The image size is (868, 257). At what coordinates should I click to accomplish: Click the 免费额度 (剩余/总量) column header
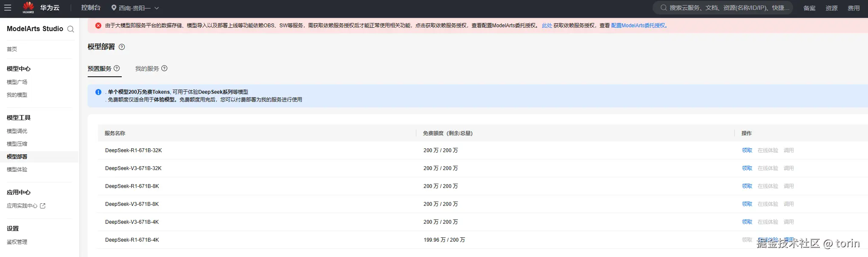pos(448,133)
